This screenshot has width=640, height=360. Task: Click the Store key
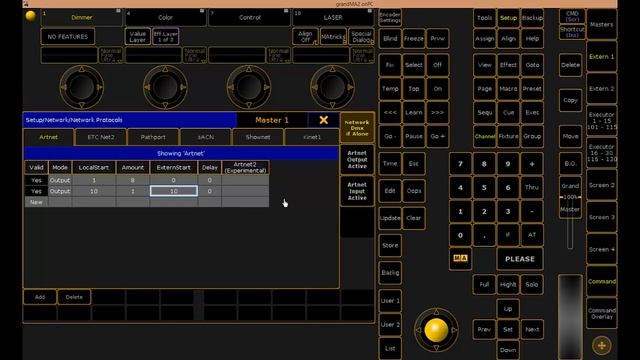point(390,245)
